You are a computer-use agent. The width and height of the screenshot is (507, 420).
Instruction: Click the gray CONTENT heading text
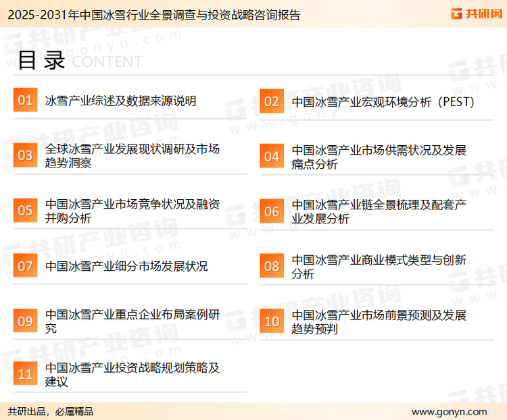pos(107,61)
